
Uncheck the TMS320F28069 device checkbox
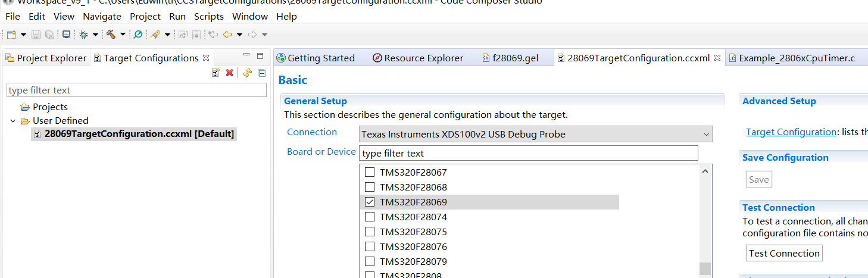[370, 202]
